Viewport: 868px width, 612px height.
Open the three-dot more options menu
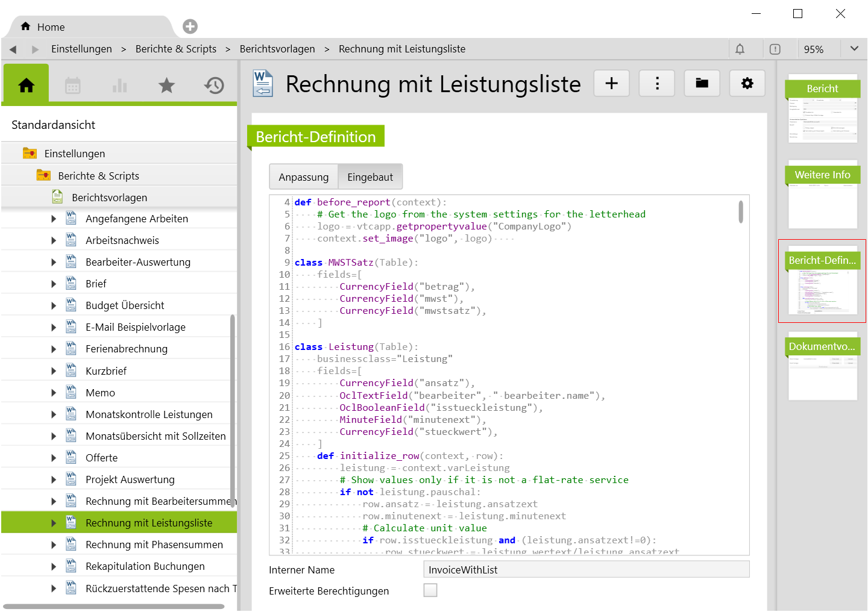657,83
